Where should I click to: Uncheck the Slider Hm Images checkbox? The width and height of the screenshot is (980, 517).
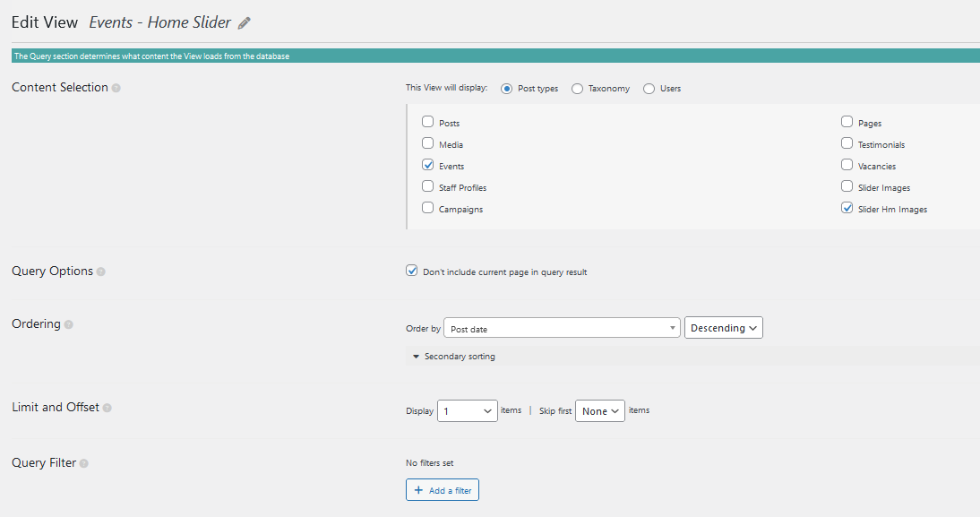coord(847,208)
